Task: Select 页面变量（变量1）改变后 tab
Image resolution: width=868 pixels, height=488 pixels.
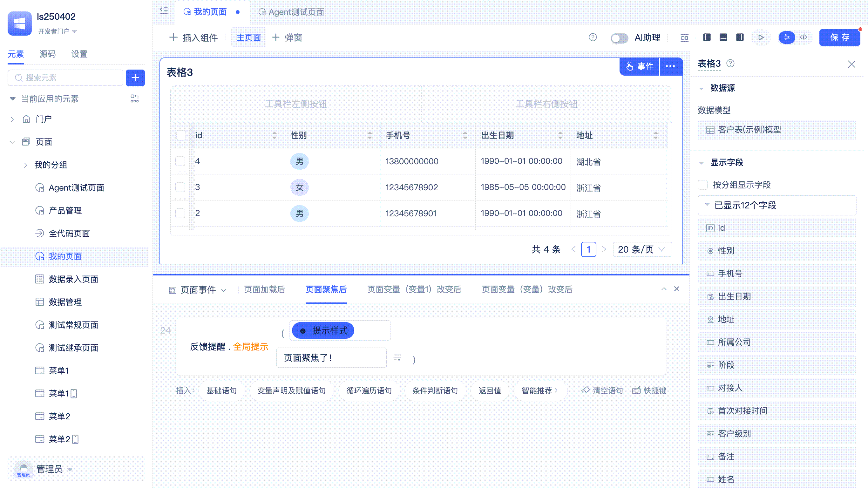Action: tap(414, 289)
